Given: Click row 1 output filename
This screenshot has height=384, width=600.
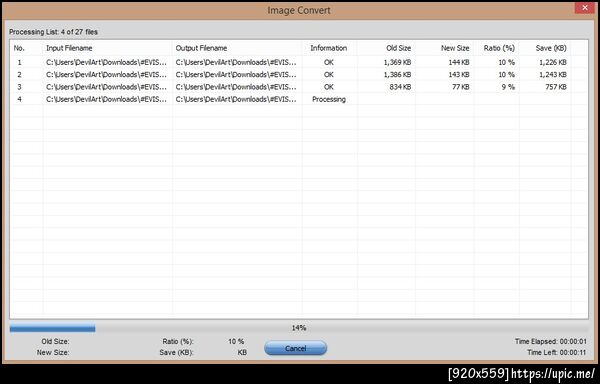Looking at the screenshot, I should 236,62.
